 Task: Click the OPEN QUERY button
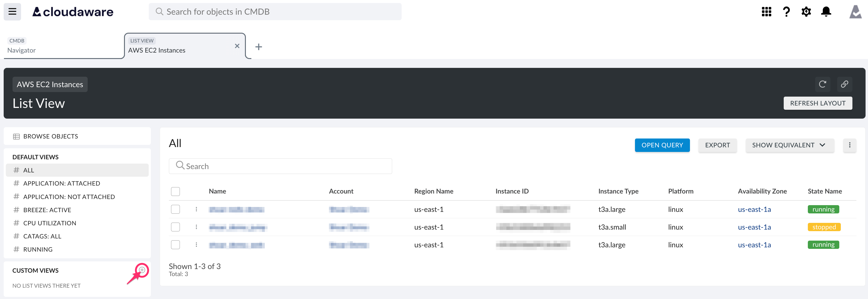click(662, 145)
